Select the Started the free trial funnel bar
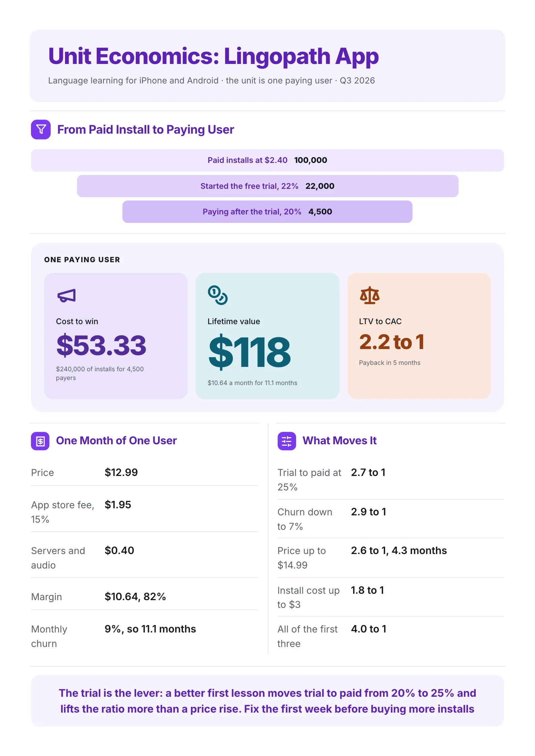Viewport: 535px width, 756px height. (x=267, y=186)
